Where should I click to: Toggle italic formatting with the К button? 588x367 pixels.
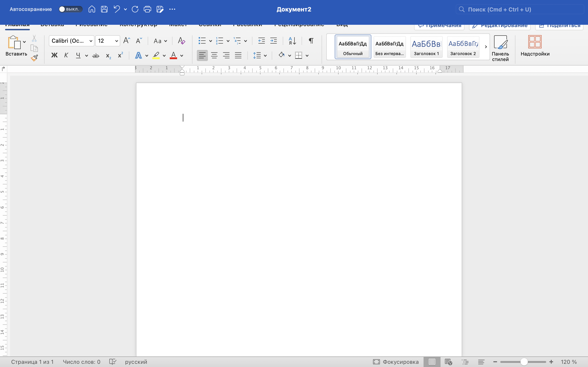tap(66, 55)
